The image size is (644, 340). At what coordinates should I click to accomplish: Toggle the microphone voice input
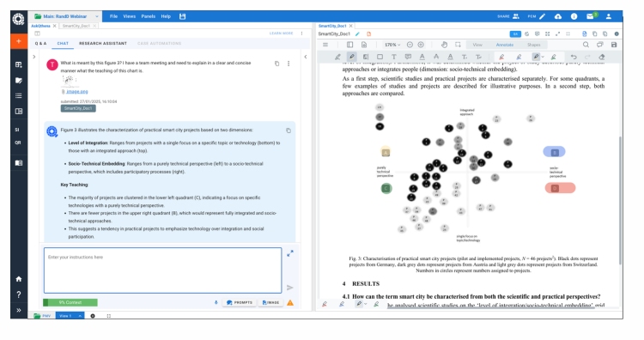point(216,302)
